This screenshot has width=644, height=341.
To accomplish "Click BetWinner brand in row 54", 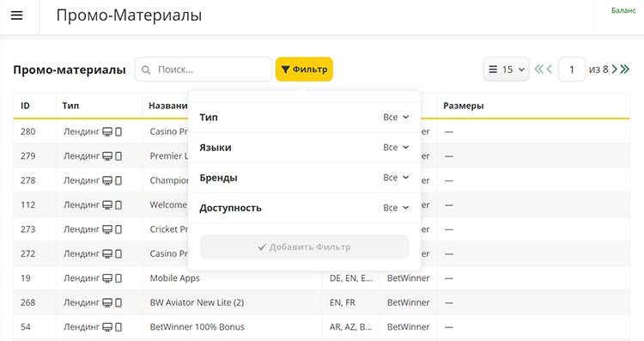I will (x=408, y=327).
